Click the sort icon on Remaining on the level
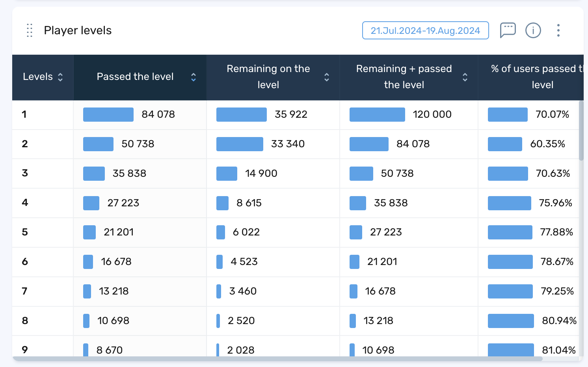The image size is (588, 367). tap(327, 77)
